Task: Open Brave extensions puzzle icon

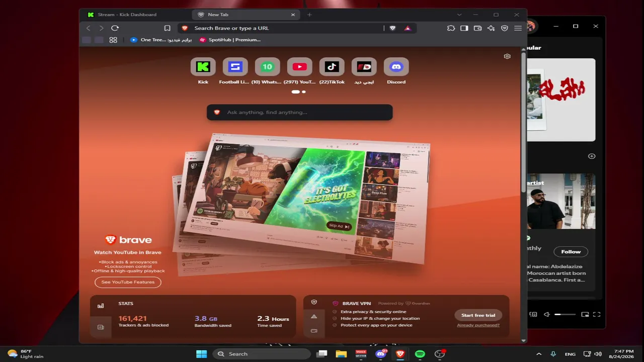Action: [x=451, y=28]
